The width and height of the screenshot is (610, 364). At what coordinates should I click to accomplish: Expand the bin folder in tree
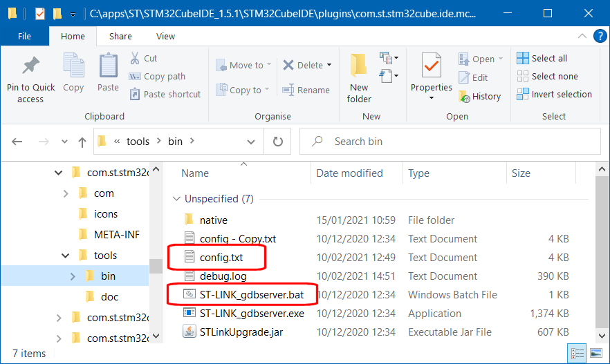pos(73,276)
